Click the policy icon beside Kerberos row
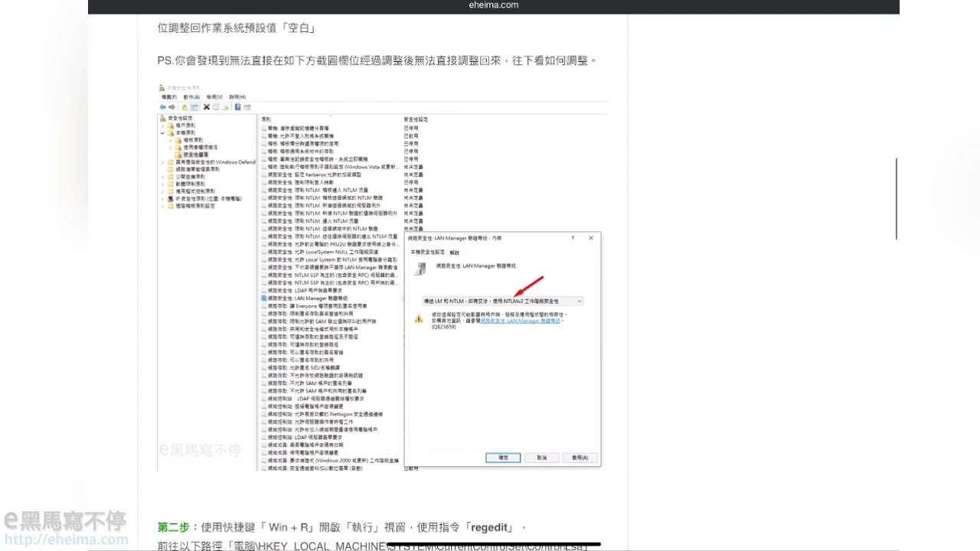The height and width of the screenshot is (551, 980). pos(264,174)
